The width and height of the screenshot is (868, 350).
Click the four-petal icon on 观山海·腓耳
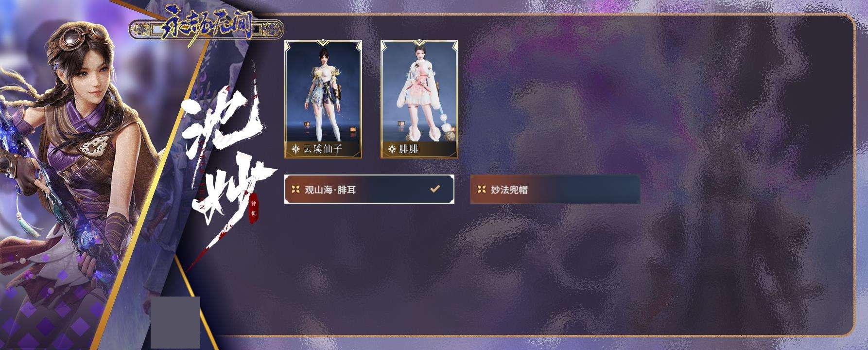pyautogui.click(x=295, y=190)
